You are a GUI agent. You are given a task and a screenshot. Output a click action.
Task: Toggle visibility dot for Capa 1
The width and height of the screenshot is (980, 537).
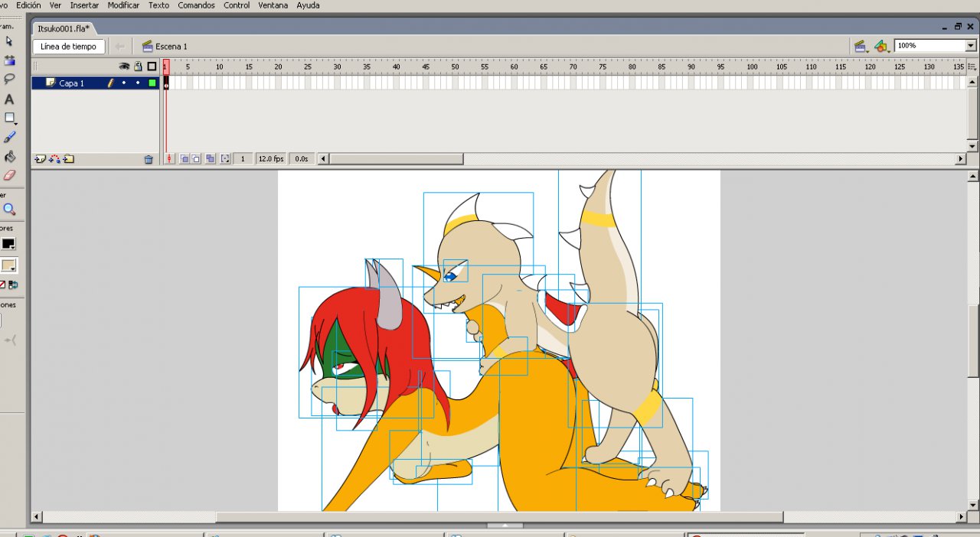[x=124, y=83]
